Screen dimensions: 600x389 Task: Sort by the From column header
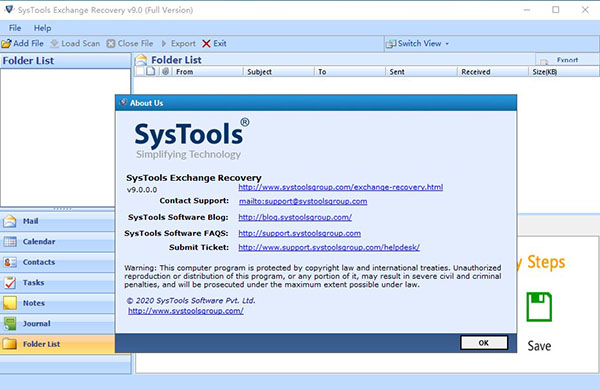[x=207, y=72]
